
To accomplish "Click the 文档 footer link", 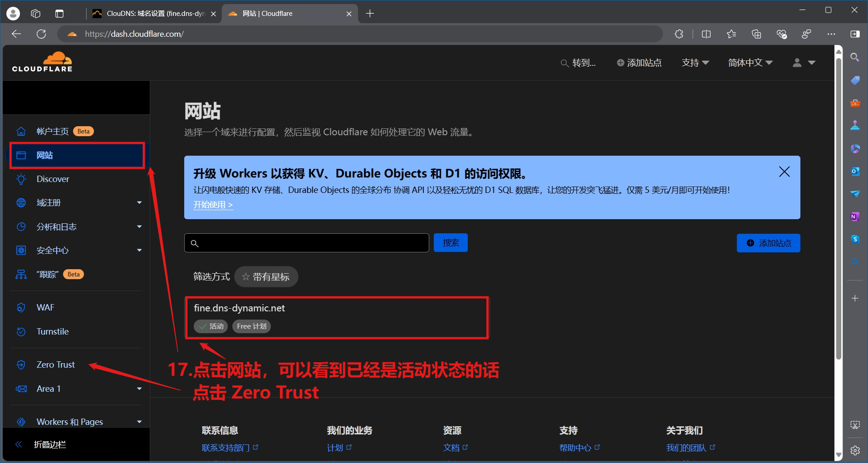I will pyautogui.click(x=455, y=448).
